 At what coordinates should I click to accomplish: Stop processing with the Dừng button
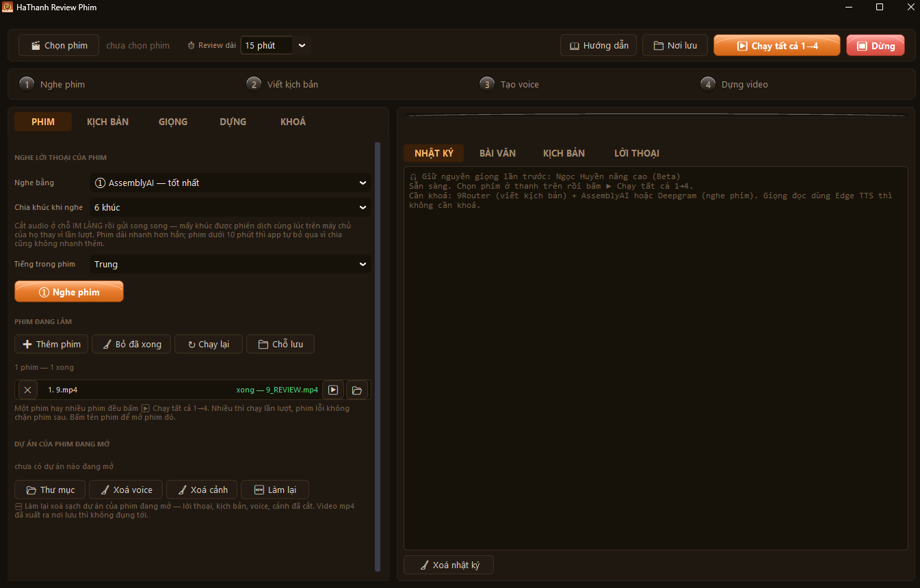[876, 46]
